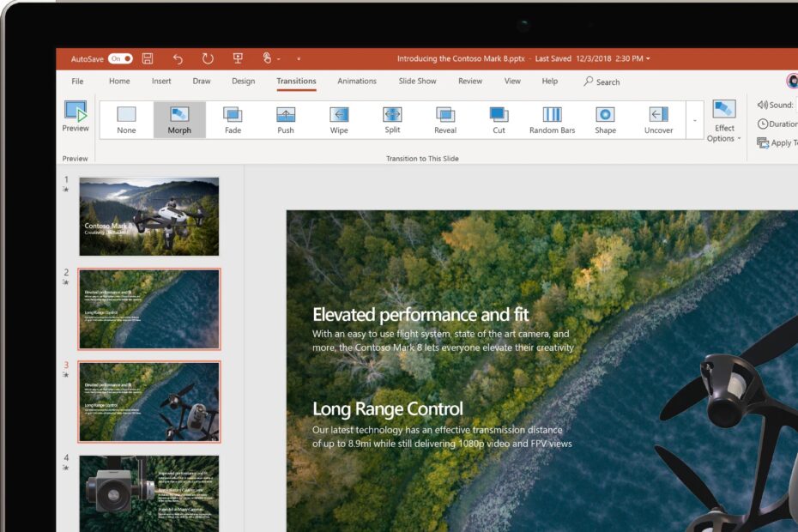Apply the Split transition

[392, 120]
